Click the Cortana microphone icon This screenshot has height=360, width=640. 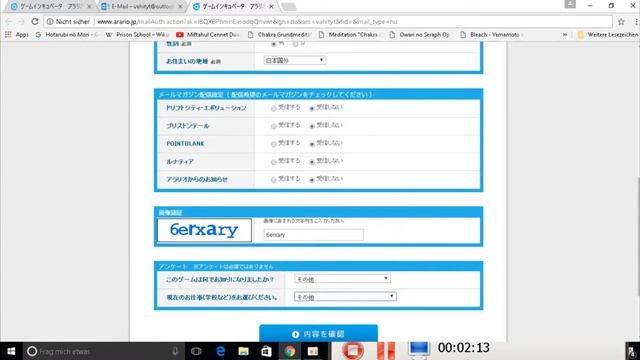(x=175, y=351)
